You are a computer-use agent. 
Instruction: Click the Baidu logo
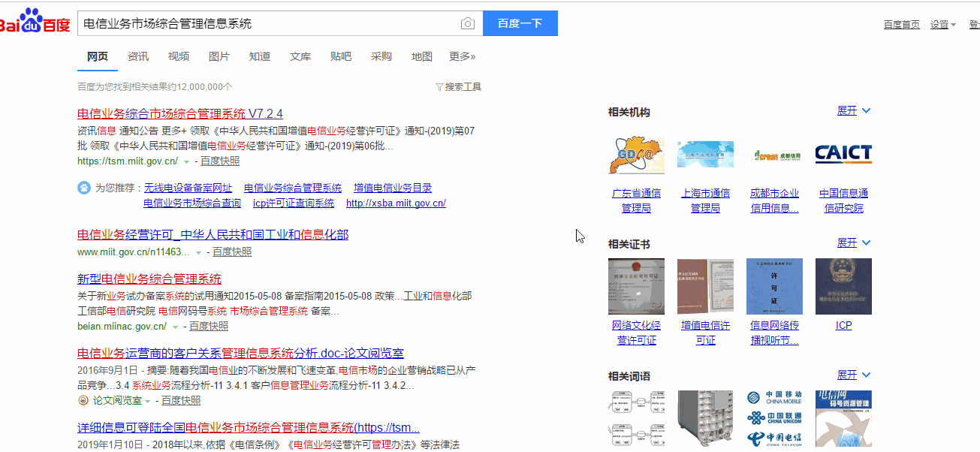tap(35, 22)
